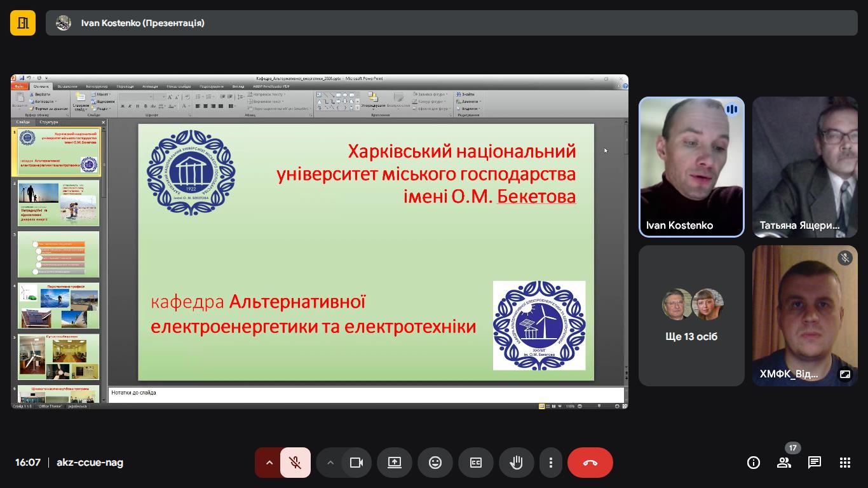The width and height of the screenshot is (868, 488).
Task: Show the meeting details info panel
Action: coord(753,463)
